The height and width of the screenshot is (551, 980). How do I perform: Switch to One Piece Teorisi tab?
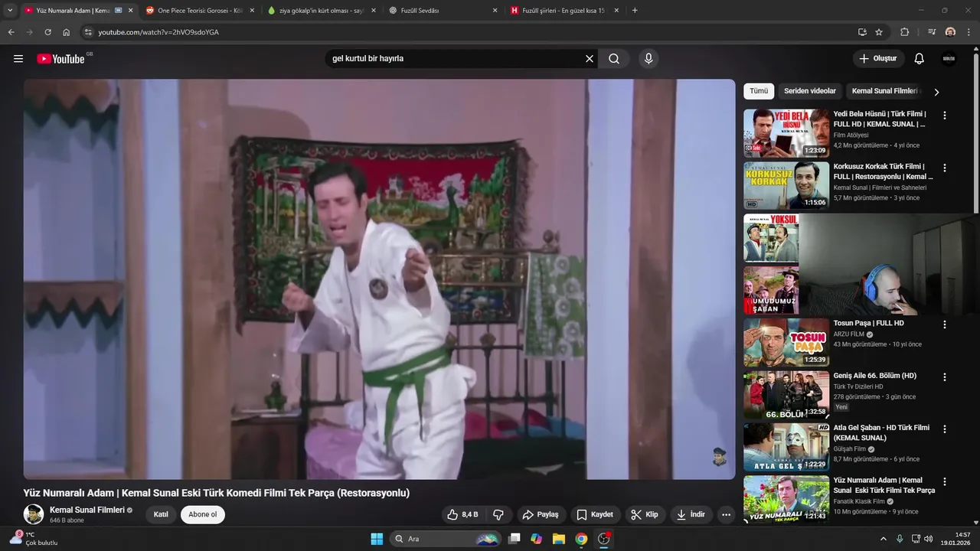(201, 11)
